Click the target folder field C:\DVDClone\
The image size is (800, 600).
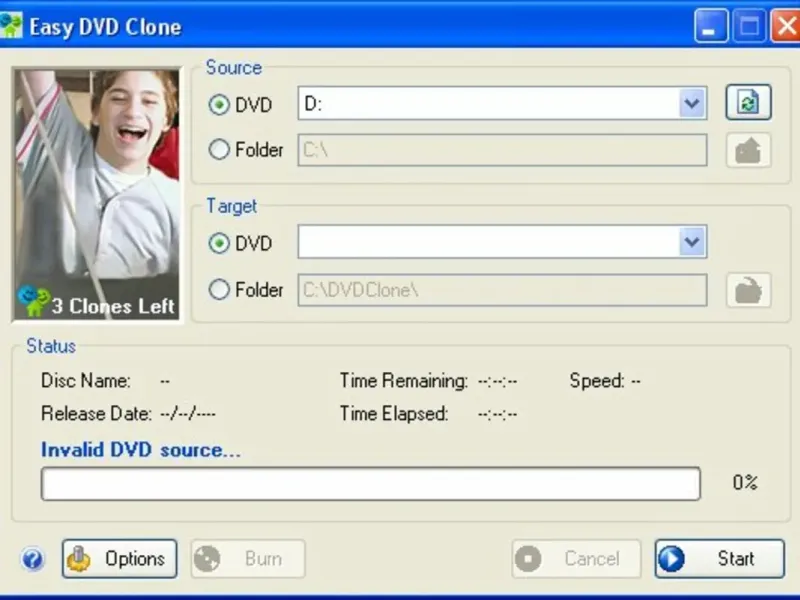(x=503, y=290)
